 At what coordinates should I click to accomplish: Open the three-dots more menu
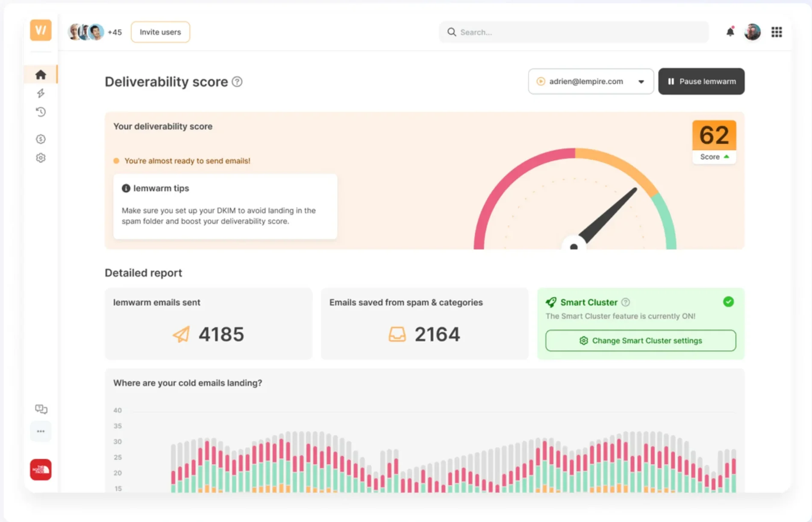click(x=41, y=431)
